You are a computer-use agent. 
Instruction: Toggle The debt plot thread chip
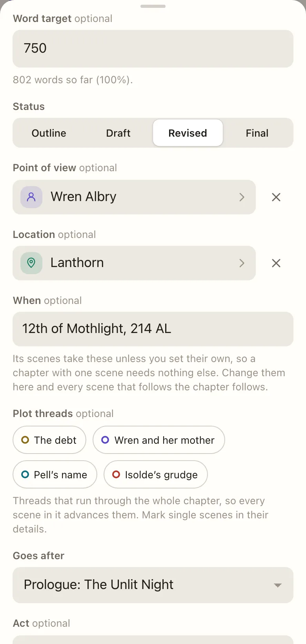click(x=49, y=440)
